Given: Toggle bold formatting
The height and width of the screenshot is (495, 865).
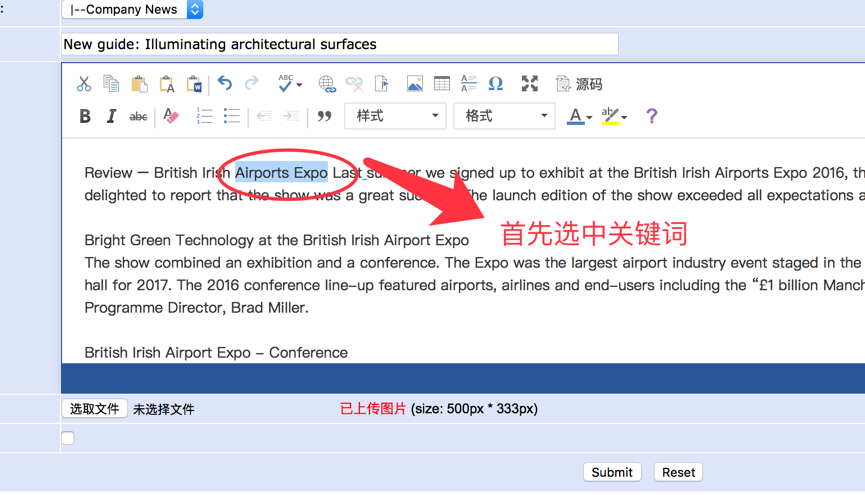Looking at the screenshot, I should coord(85,116).
